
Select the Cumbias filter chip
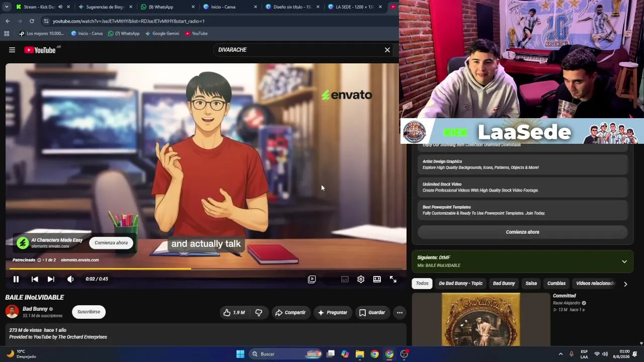556,284
